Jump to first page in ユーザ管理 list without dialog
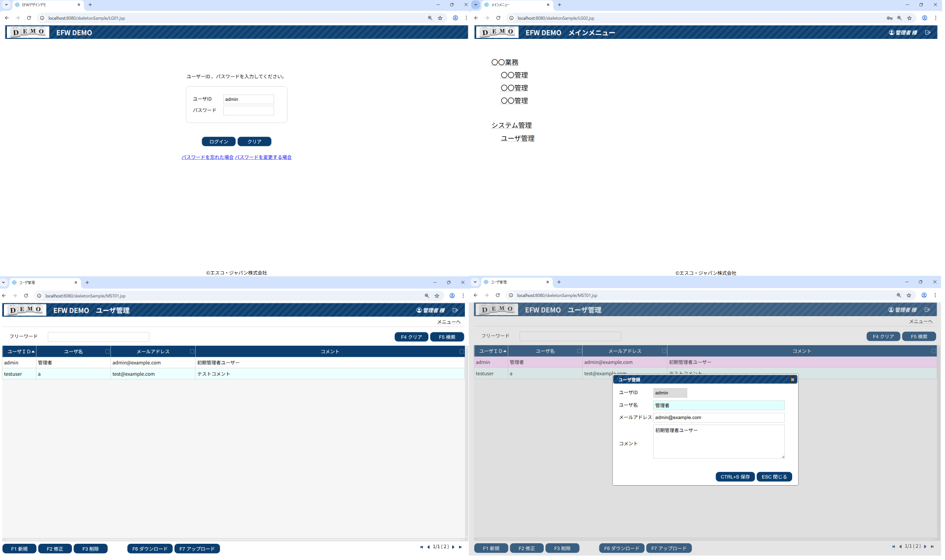945x560 pixels. [x=421, y=547]
